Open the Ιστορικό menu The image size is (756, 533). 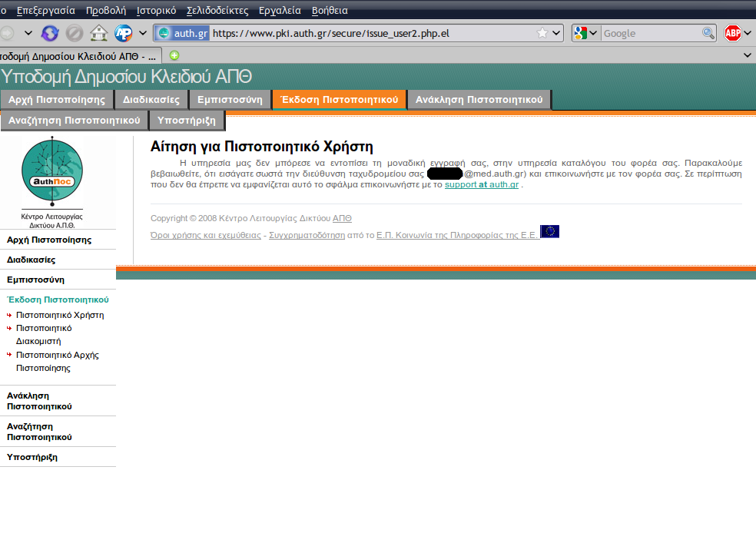pyautogui.click(x=156, y=10)
